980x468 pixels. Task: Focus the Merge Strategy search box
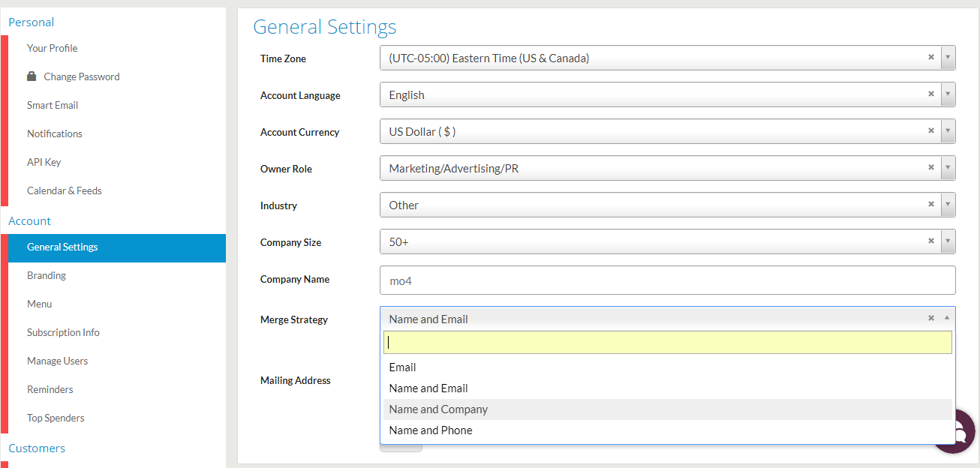[x=667, y=342]
